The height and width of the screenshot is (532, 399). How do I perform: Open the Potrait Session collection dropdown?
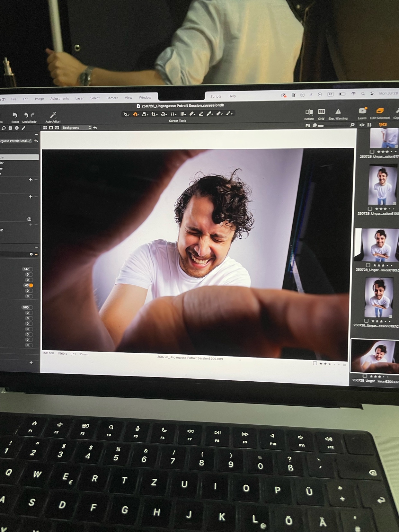pos(16,141)
